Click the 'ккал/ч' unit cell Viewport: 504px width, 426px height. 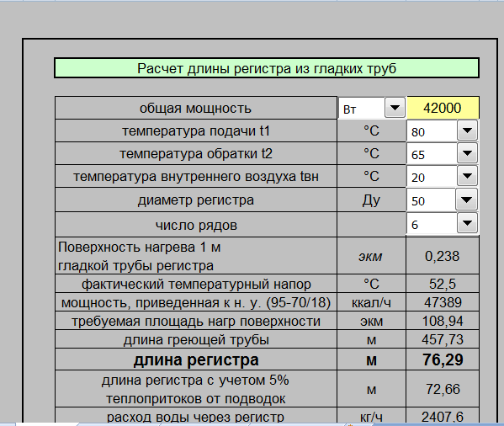click(371, 302)
